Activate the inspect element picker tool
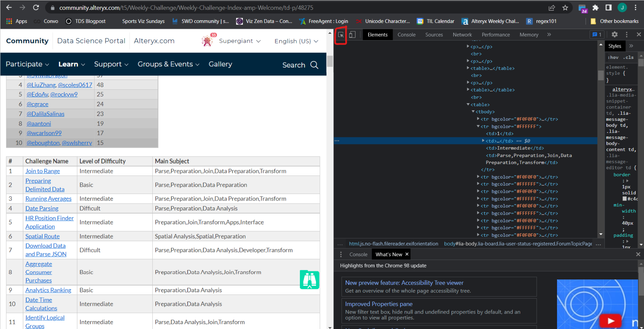Screen dimensions: 644x329 coord(341,35)
